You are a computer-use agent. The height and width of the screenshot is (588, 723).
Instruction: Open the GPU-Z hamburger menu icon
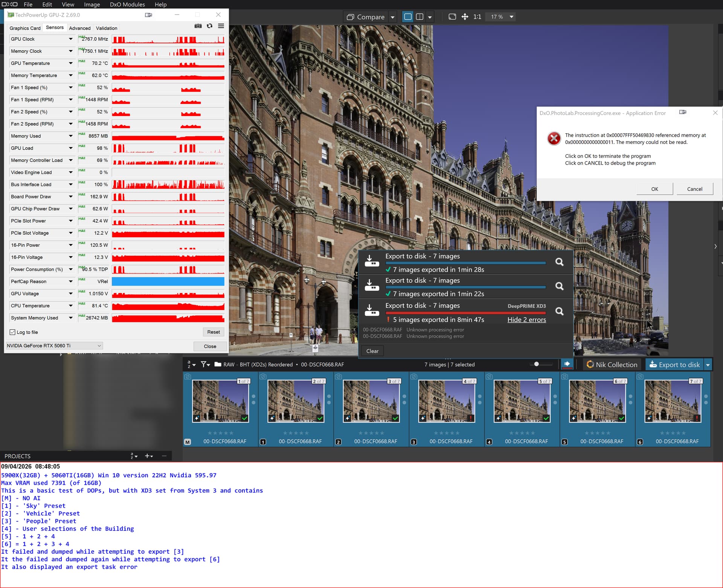(x=221, y=26)
